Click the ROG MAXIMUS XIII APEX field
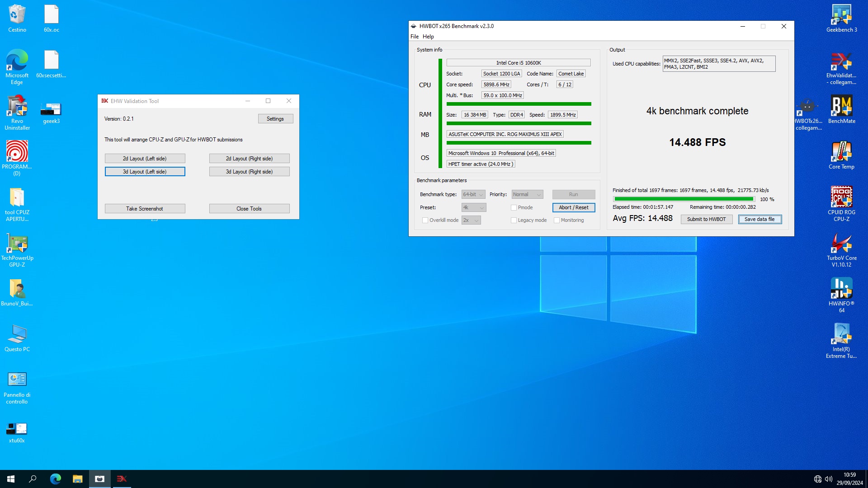The height and width of the screenshot is (488, 868). 505,134
